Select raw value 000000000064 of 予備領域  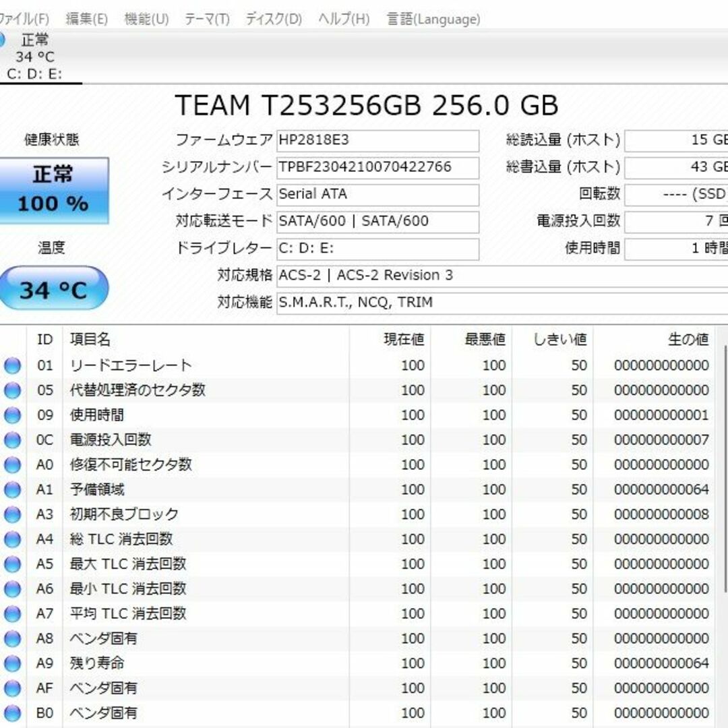pos(662,490)
